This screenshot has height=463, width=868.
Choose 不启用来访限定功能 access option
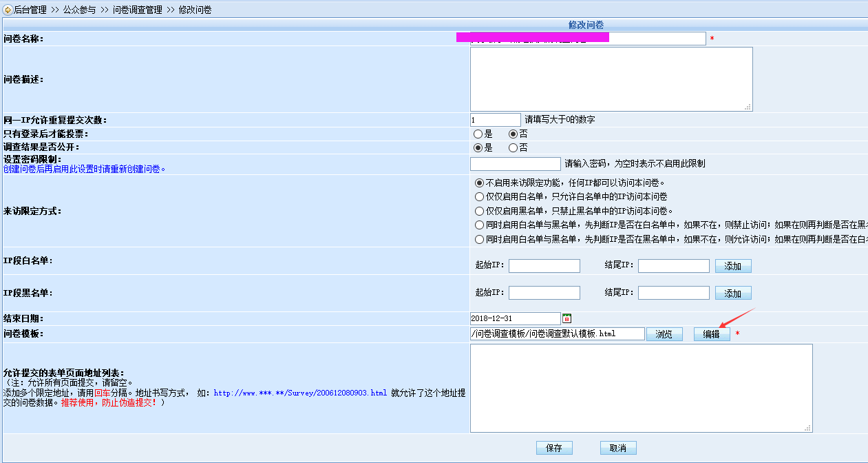pos(479,183)
